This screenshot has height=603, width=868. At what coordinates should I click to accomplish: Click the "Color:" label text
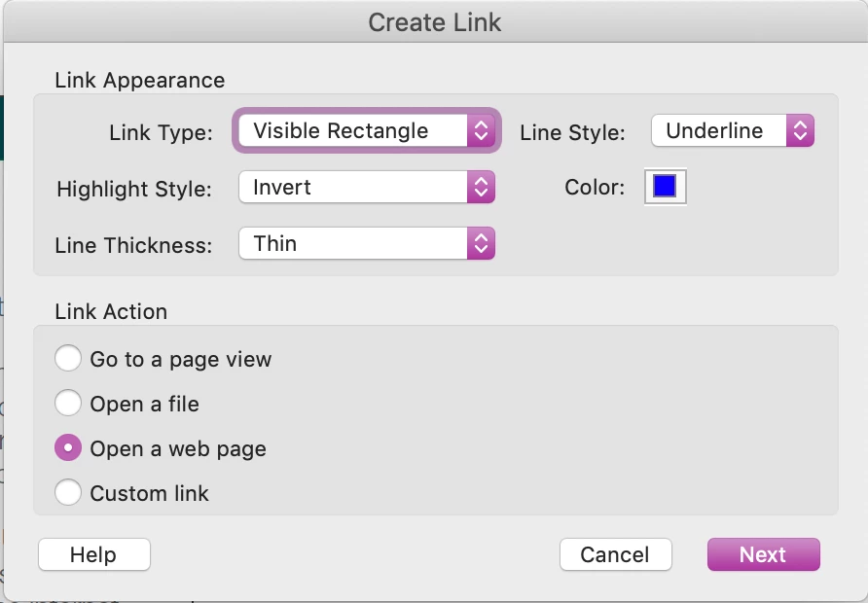pyautogui.click(x=595, y=188)
